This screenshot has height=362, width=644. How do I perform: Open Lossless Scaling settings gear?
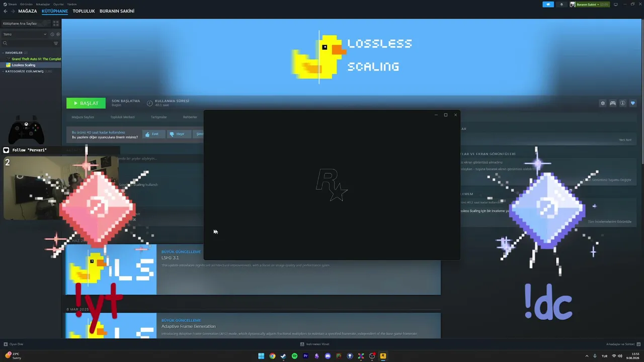(x=603, y=103)
